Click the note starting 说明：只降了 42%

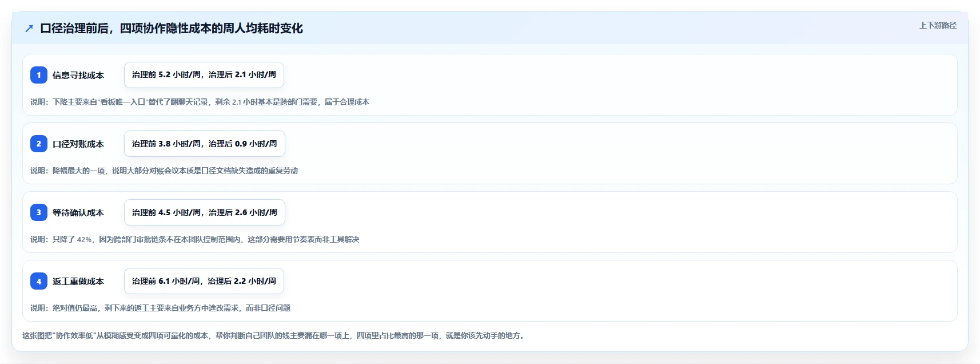tap(194, 239)
